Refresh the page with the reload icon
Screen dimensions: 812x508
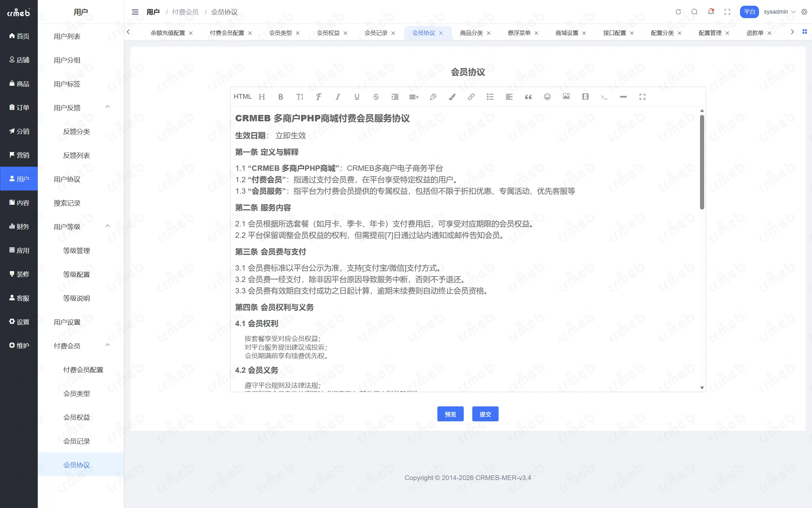tap(678, 12)
